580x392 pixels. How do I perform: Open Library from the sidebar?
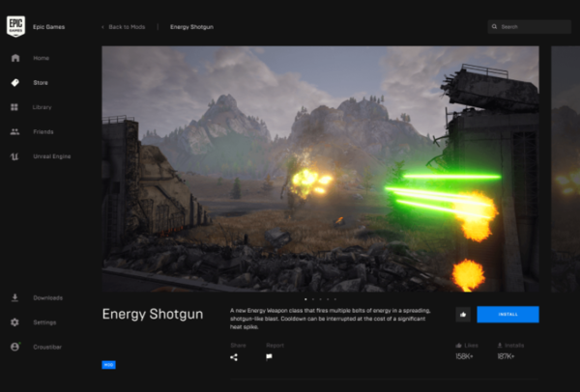tap(43, 107)
